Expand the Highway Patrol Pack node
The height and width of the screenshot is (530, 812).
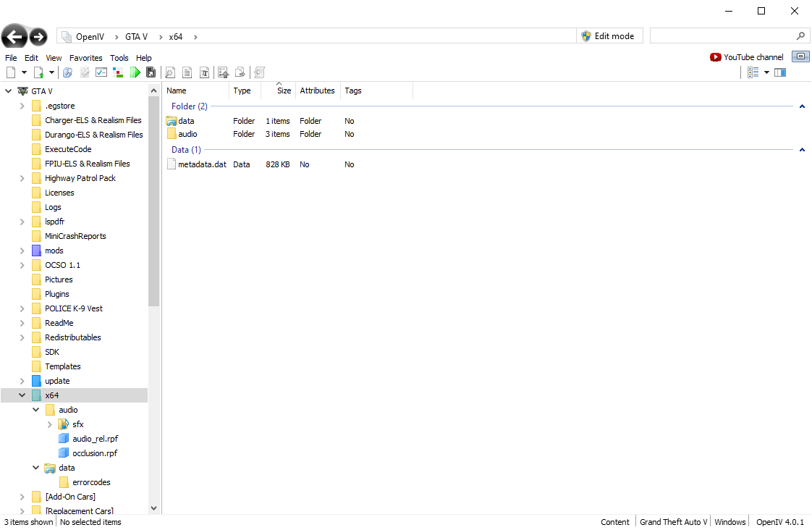click(22, 178)
